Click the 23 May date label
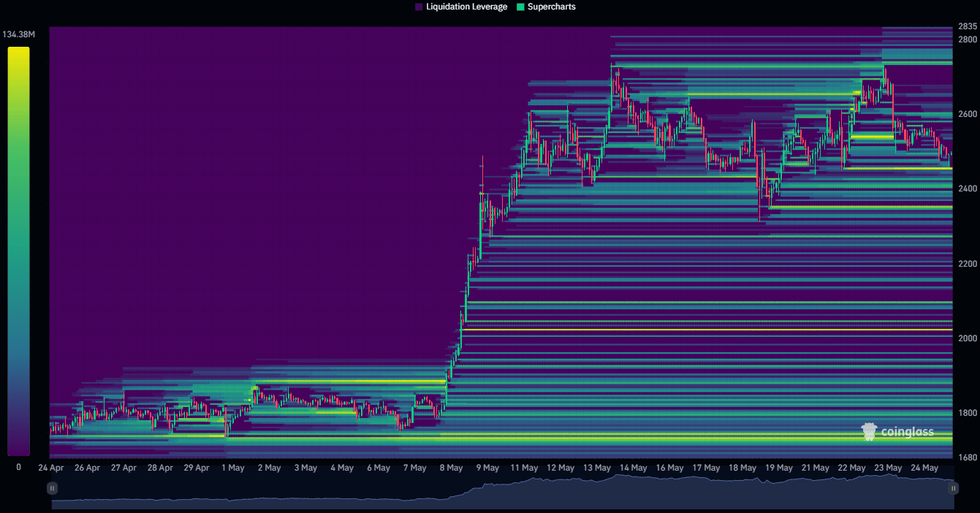Screen dimensions: 980x513 [888, 468]
